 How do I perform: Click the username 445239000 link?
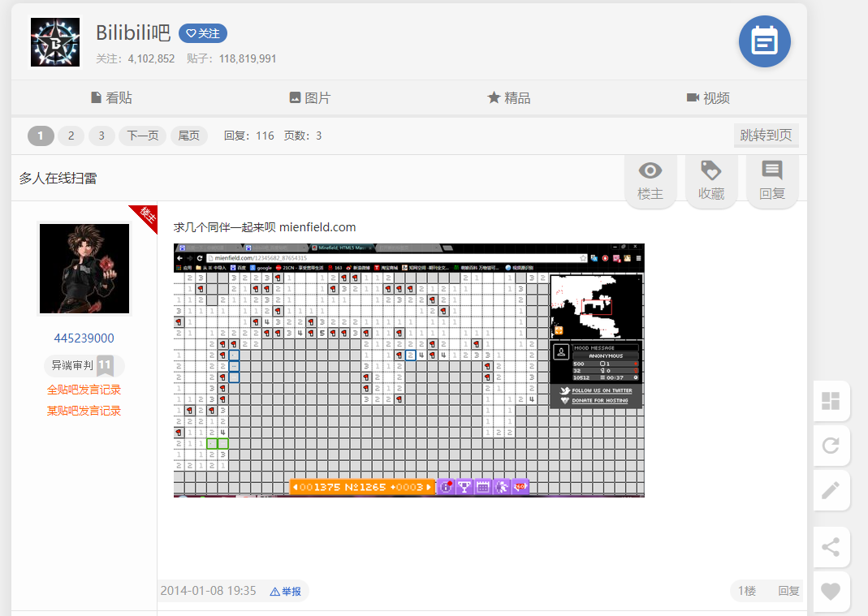84,338
